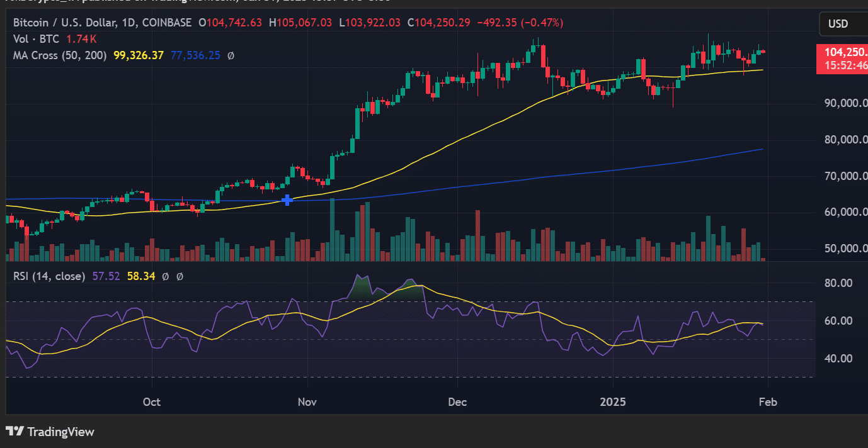The image size is (868, 448).
Task: Click the 50 MA value 99,326.37
Action: 139,55
